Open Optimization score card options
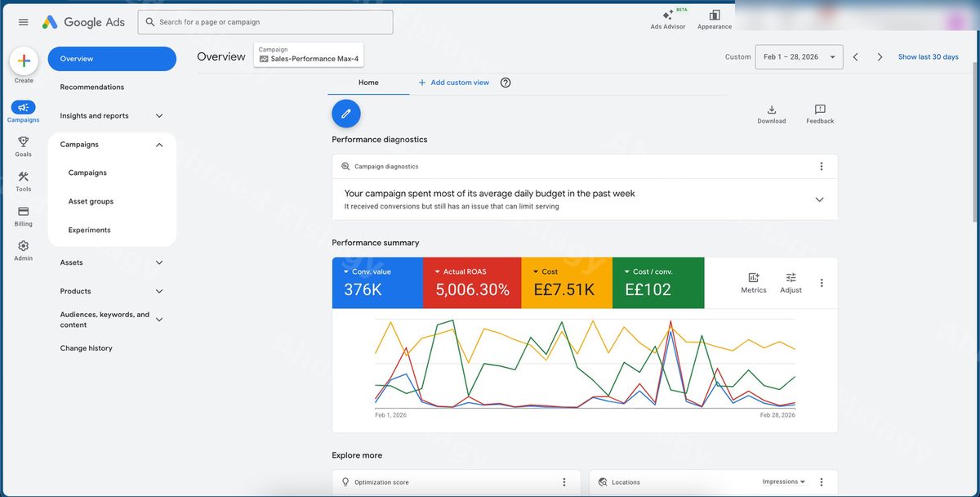The width and height of the screenshot is (980, 497). coord(563,482)
